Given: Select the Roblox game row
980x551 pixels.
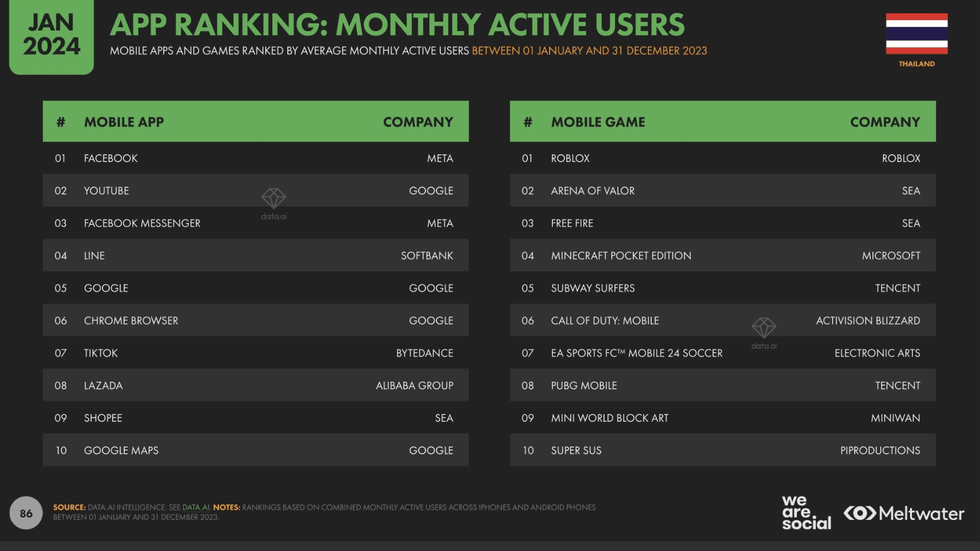Looking at the screenshot, I should [x=722, y=158].
